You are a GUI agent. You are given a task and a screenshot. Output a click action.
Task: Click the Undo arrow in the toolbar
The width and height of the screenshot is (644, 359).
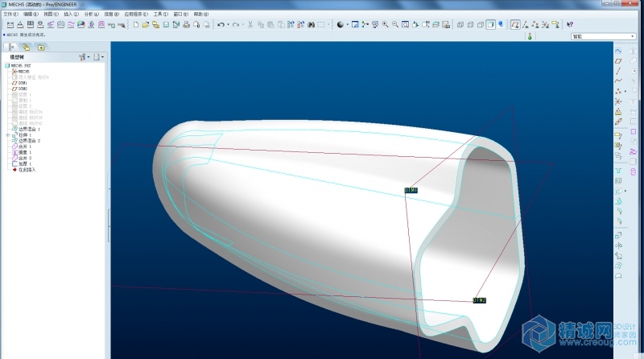click(220, 25)
